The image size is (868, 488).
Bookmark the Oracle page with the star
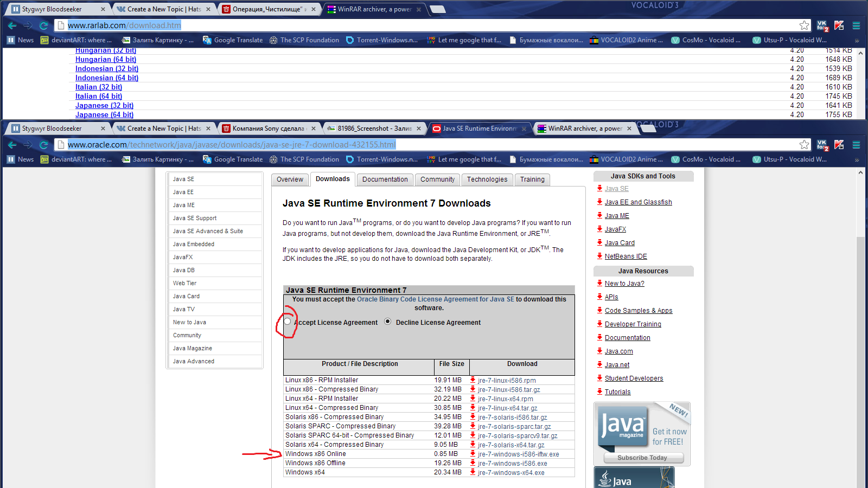tap(804, 145)
